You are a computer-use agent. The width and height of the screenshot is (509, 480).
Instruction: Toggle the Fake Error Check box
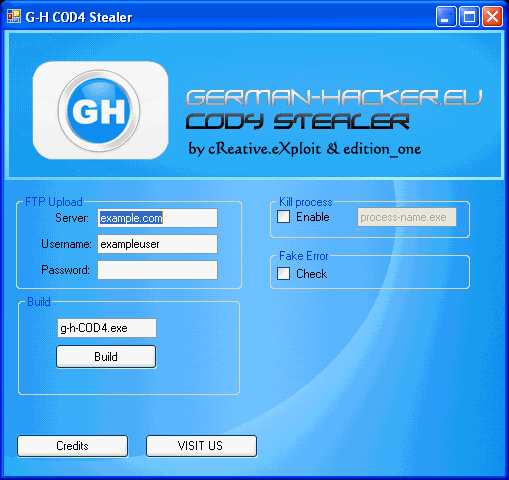coord(284,274)
